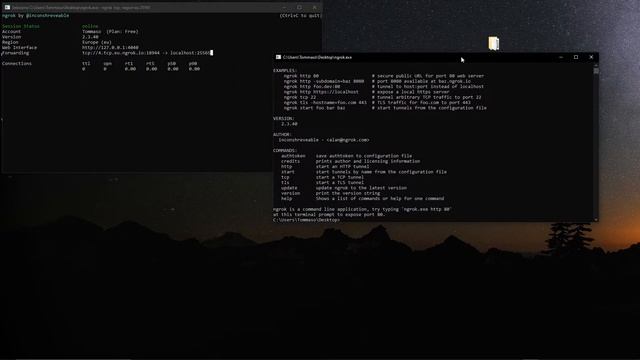This screenshot has height=360, width=640.
Task: Click the 'Connections' label in the session window
Action: click(17, 63)
